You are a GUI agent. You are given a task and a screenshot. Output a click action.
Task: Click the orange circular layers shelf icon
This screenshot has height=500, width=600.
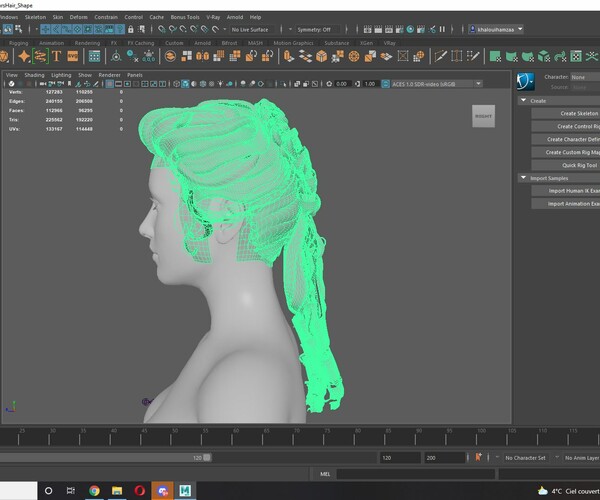tap(170, 56)
